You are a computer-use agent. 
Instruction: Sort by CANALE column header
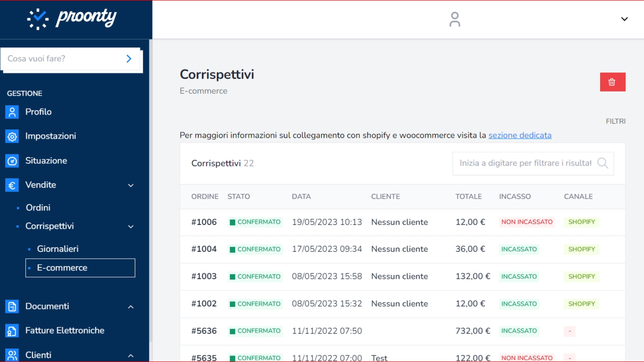(x=578, y=196)
